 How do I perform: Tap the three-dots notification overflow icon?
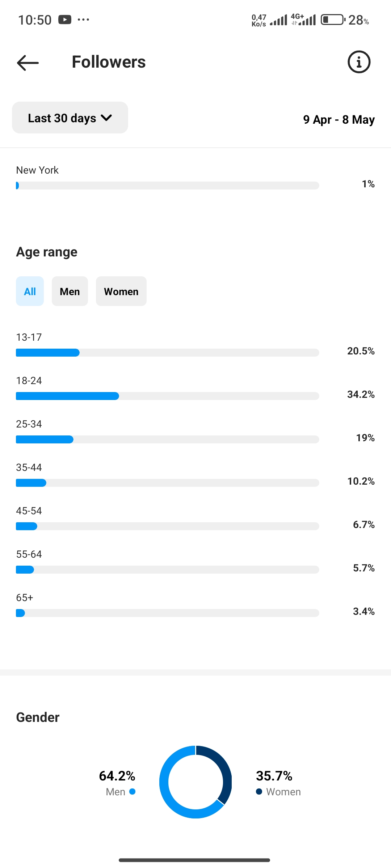(x=83, y=20)
